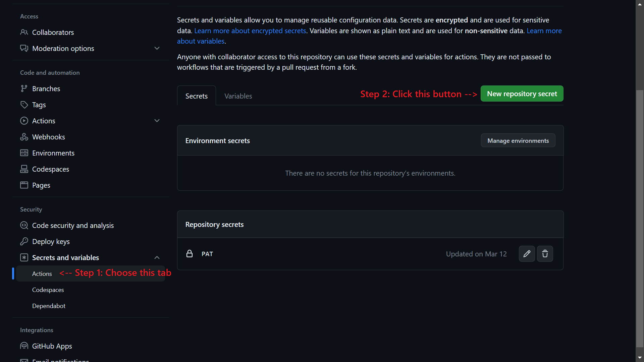The height and width of the screenshot is (362, 644).
Task: Click the Codespaces icon under Code and automation
Action: [24, 169]
